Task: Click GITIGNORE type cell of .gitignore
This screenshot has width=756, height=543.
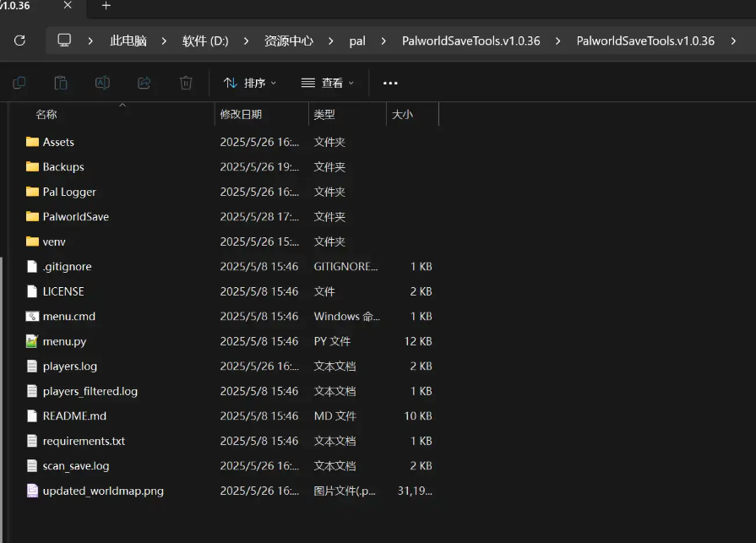Action: coord(345,267)
